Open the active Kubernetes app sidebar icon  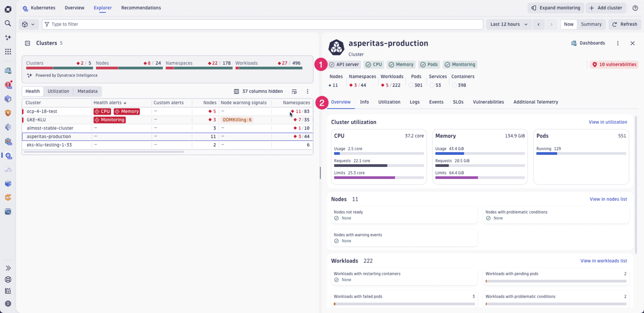(8, 156)
